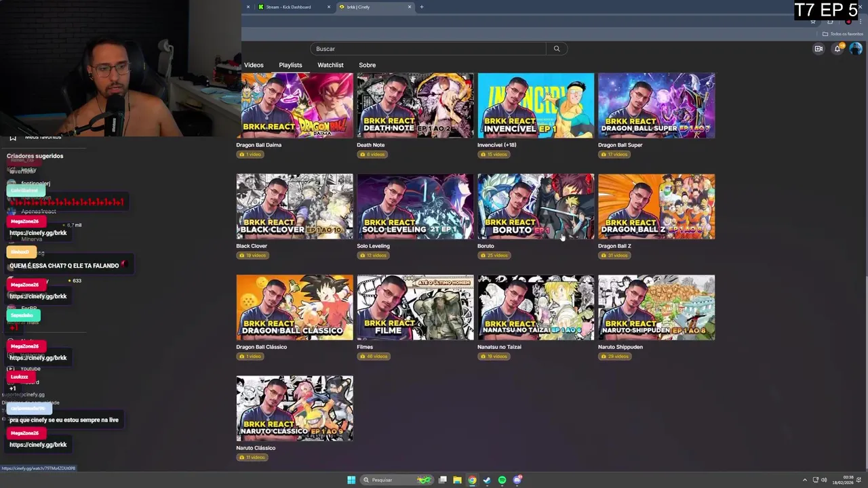Image resolution: width=868 pixels, height=488 pixels.
Task: Click the network icon in system tray
Action: (x=815, y=480)
